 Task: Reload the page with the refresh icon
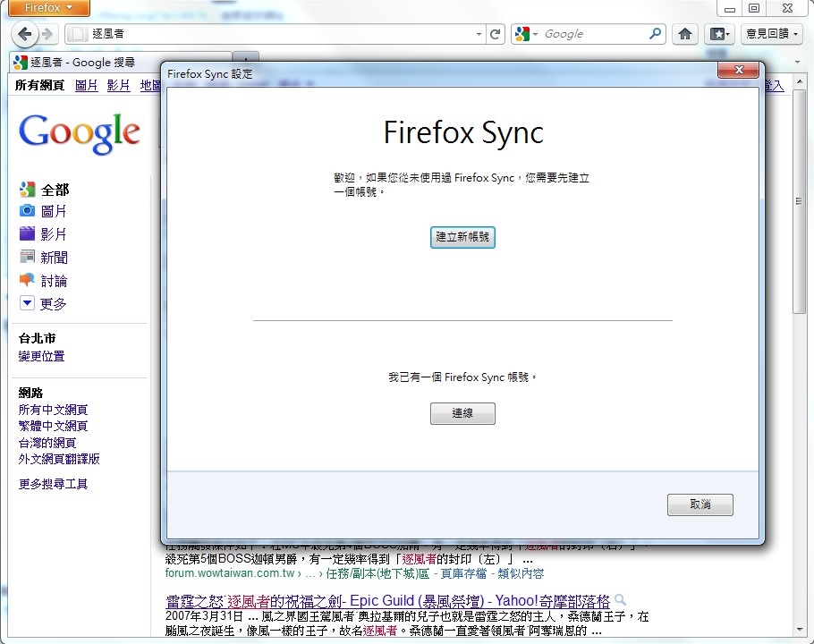[x=496, y=34]
